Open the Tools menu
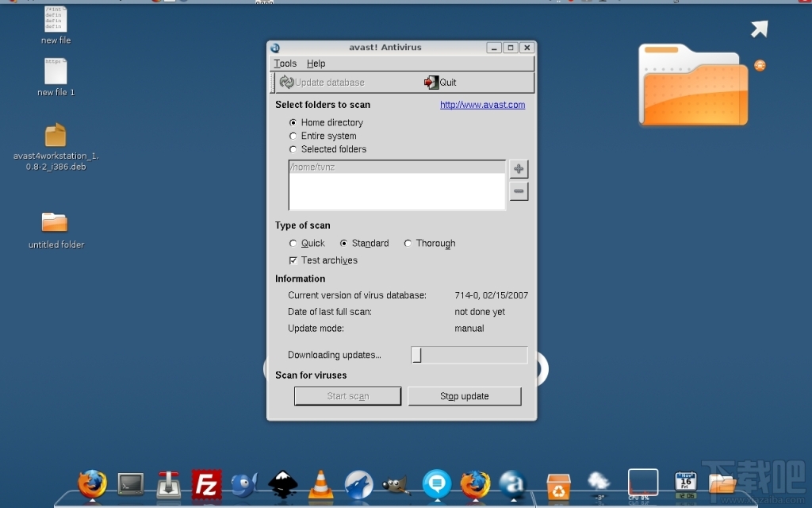This screenshot has width=812, height=508. [x=285, y=63]
